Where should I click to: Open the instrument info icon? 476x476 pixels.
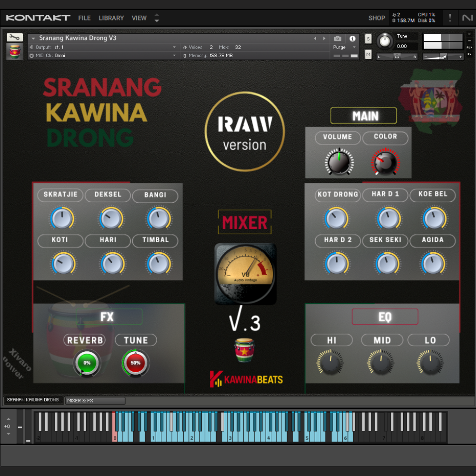[x=352, y=39]
